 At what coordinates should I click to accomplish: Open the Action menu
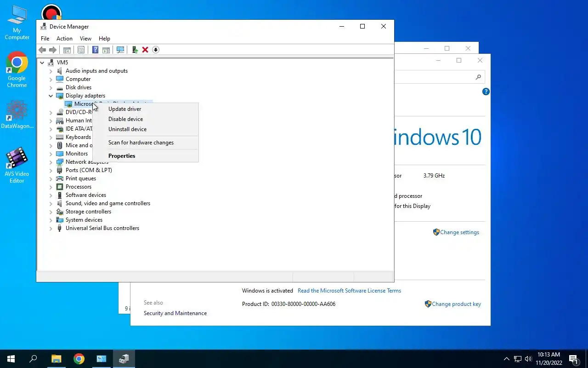(64, 39)
